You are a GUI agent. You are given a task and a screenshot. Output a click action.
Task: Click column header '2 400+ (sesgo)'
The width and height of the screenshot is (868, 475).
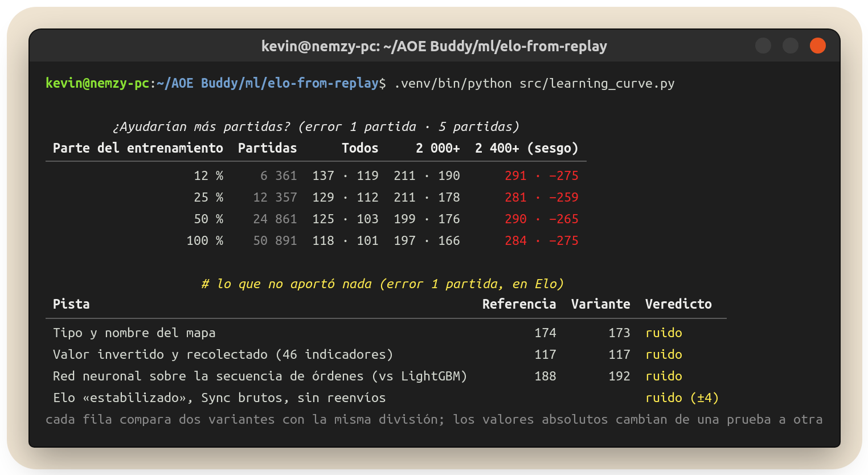[x=527, y=148]
